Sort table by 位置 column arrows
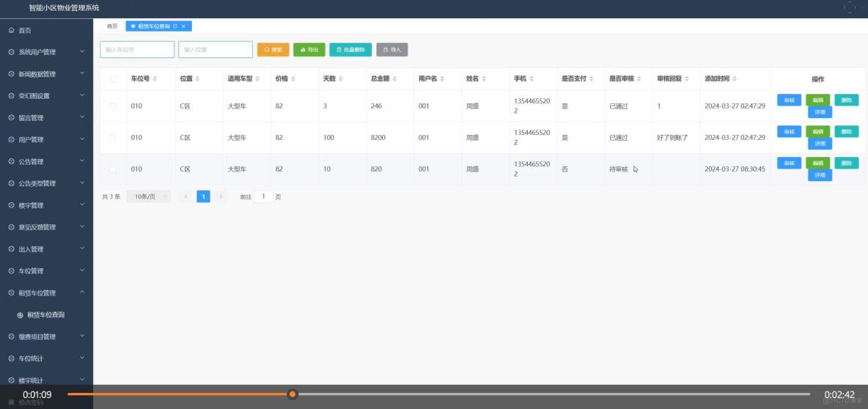 click(198, 79)
